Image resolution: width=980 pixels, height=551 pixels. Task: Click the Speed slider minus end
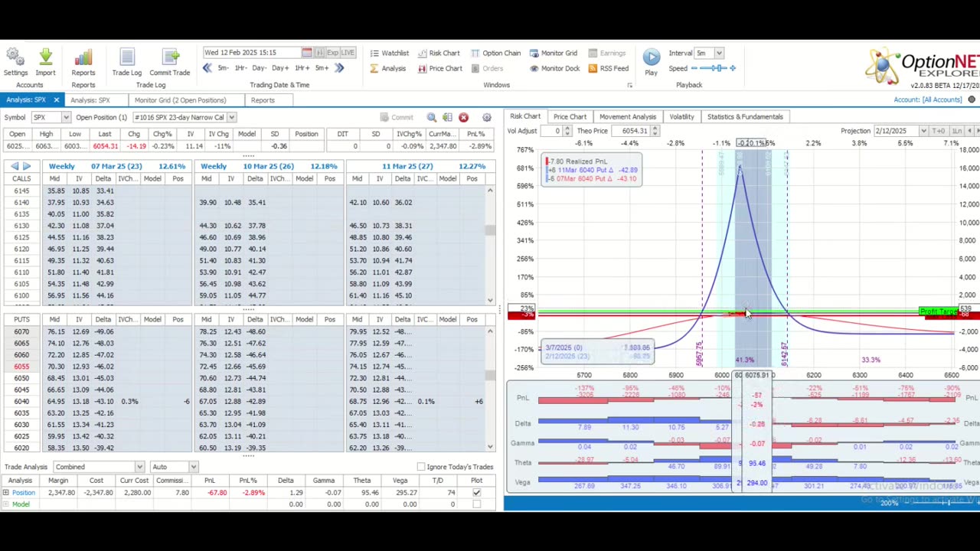694,68
